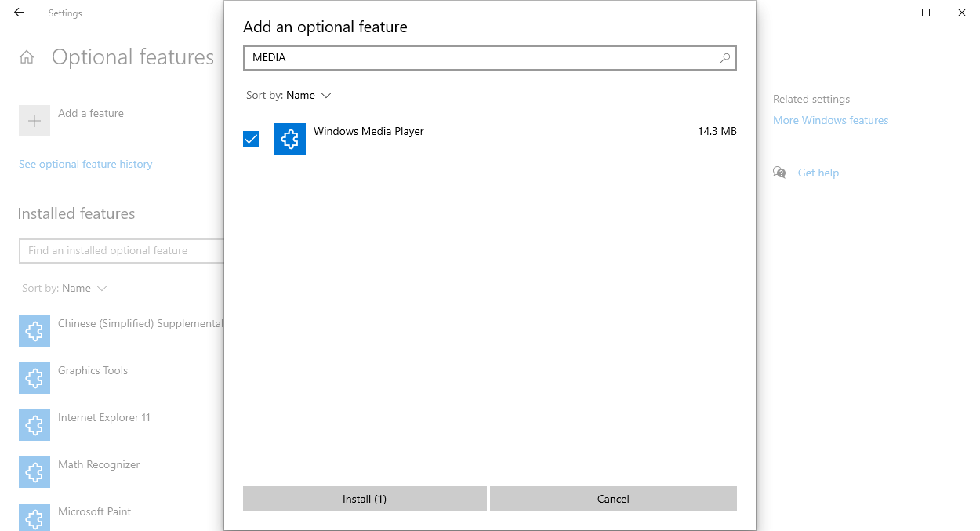980x531 pixels.
Task: Select Chinese (Simplified) Supplemental feature text
Action: point(140,324)
